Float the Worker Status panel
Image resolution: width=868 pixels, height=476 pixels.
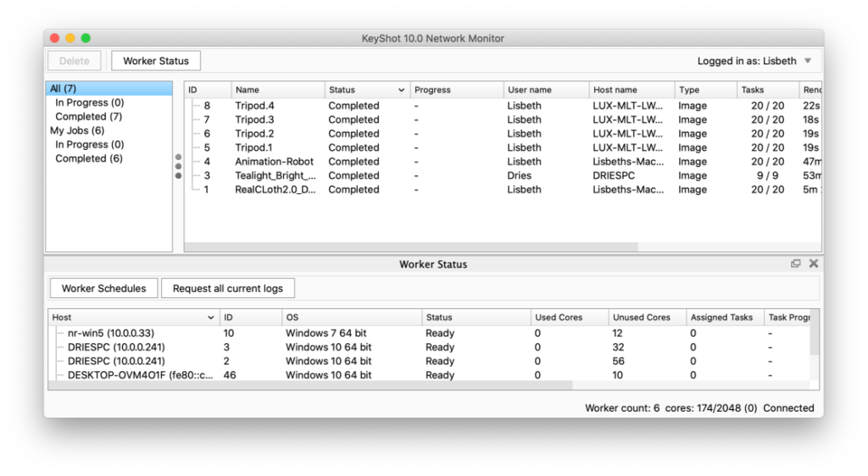click(x=795, y=263)
